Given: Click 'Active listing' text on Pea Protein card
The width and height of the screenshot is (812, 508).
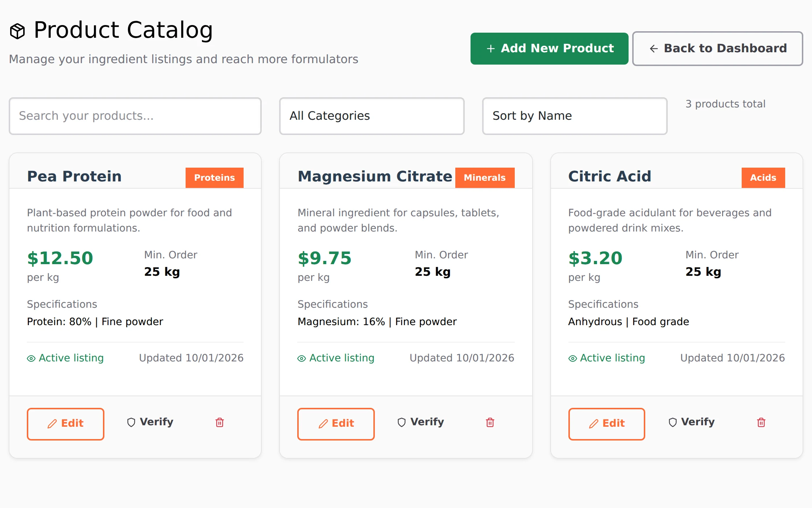Looking at the screenshot, I should [71, 358].
